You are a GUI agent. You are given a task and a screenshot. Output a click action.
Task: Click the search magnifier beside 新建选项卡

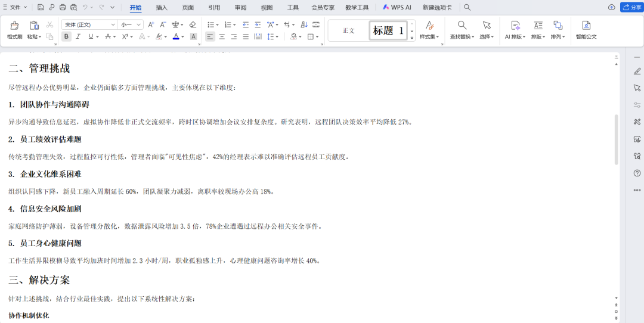tap(467, 7)
